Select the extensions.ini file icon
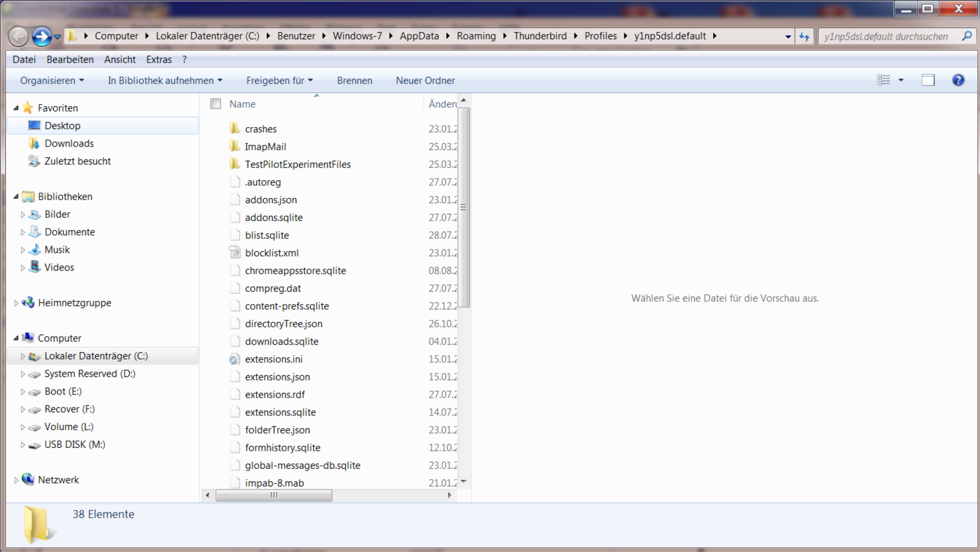 coord(234,359)
